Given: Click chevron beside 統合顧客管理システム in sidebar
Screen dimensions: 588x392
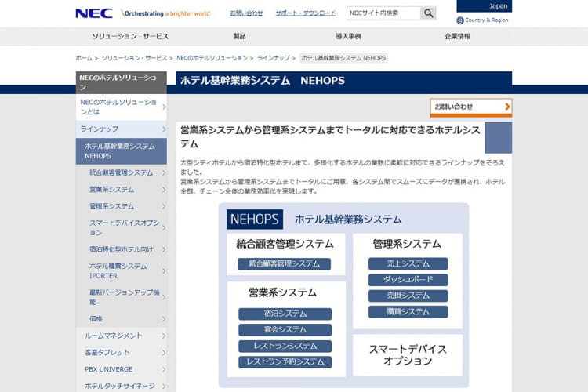Looking at the screenshot, I should [x=164, y=172].
